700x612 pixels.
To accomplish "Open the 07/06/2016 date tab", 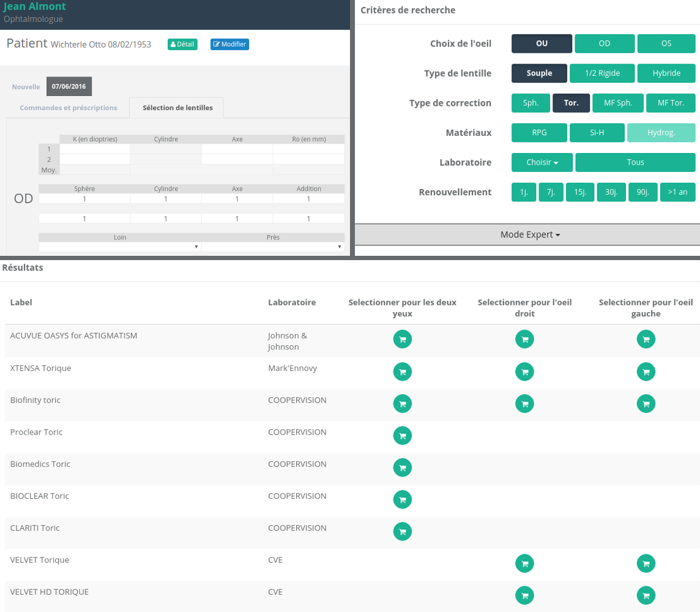I will [69, 86].
